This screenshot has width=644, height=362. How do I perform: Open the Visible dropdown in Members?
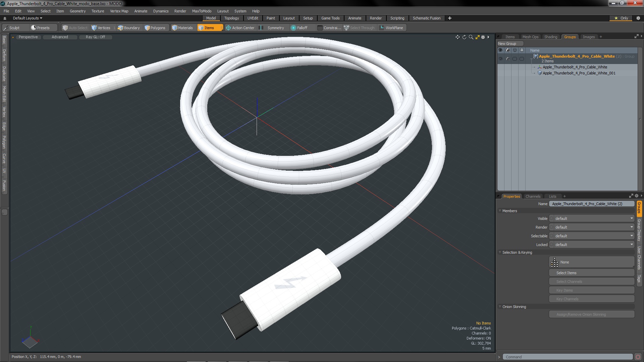pos(593,219)
